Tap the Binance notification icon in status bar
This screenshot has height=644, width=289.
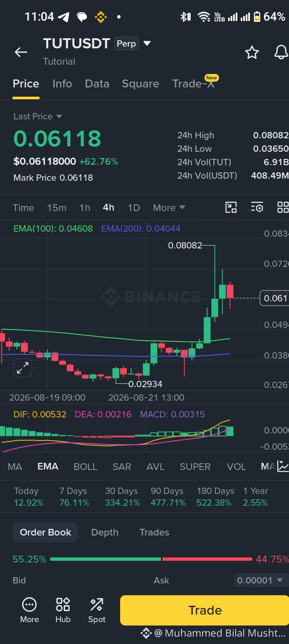click(100, 17)
